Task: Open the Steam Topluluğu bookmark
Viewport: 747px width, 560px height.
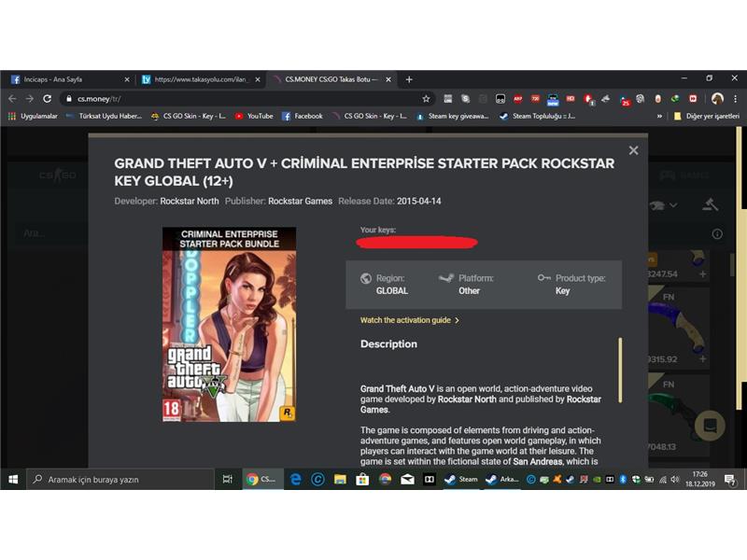Action: click(x=538, y=116)
